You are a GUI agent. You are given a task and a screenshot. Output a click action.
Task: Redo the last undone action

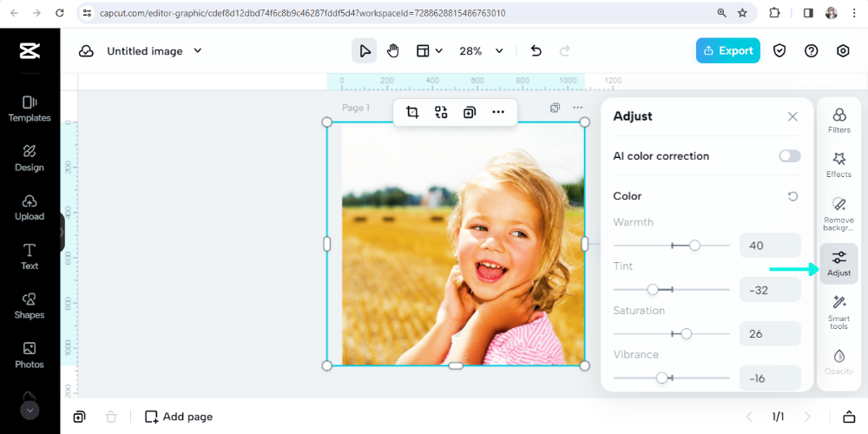(565, 51)
